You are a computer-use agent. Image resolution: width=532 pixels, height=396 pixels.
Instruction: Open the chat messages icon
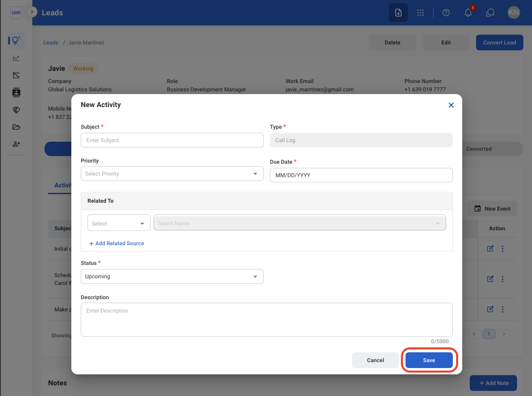[490, 13]
